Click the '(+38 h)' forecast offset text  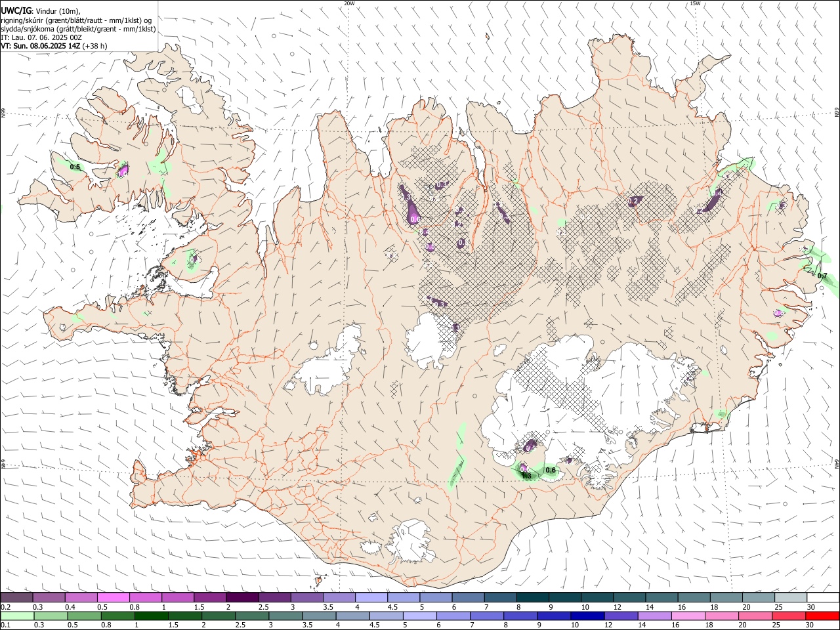[95, 46]
